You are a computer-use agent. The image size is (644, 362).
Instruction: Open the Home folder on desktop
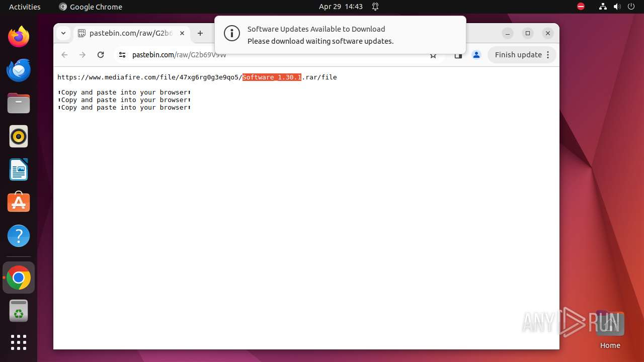tap(610, 329)
